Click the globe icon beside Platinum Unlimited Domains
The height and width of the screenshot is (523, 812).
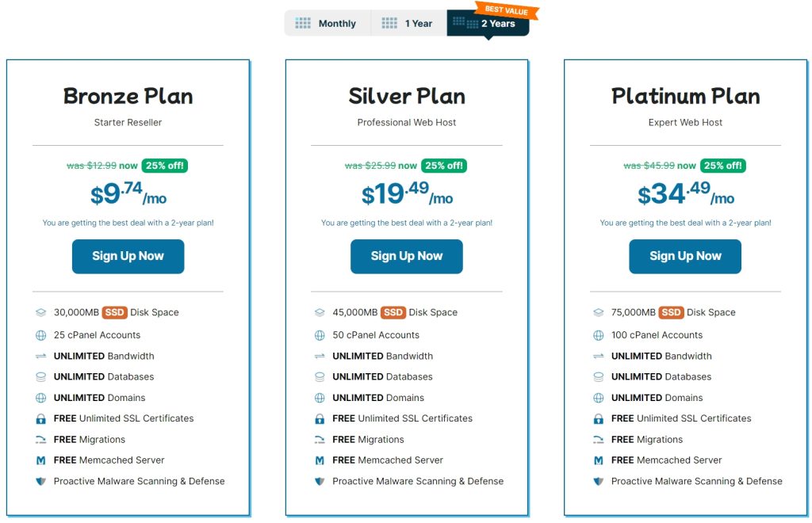[599, 398]
